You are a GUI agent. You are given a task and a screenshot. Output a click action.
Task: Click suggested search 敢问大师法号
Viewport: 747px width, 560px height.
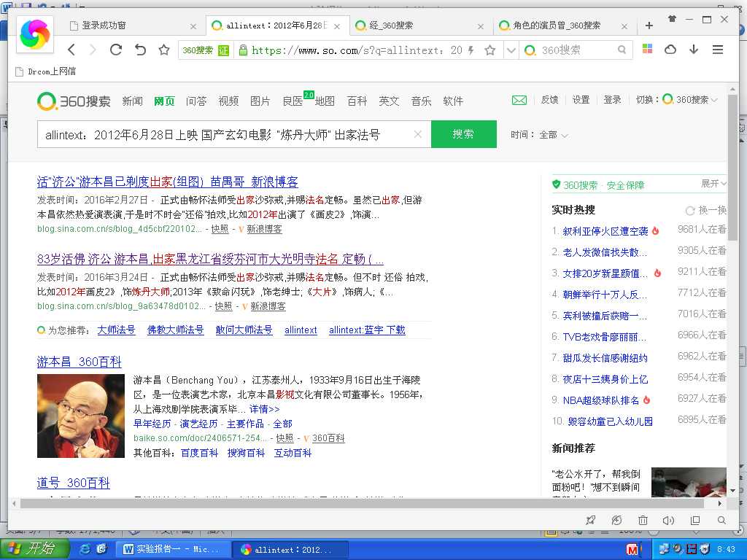[x=244, y=330]
